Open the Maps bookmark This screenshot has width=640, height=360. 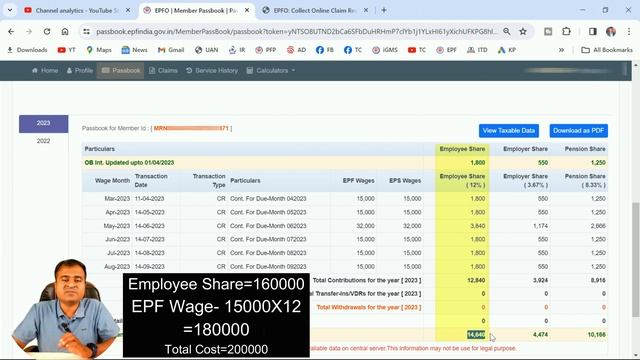[99, 50]
